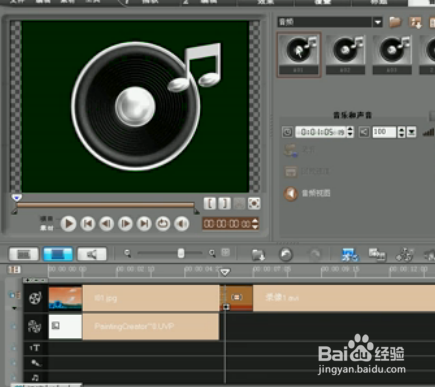This screenshot has height=387, width=435.
Task: Select the Title track T icon
Action: (35, 348)
